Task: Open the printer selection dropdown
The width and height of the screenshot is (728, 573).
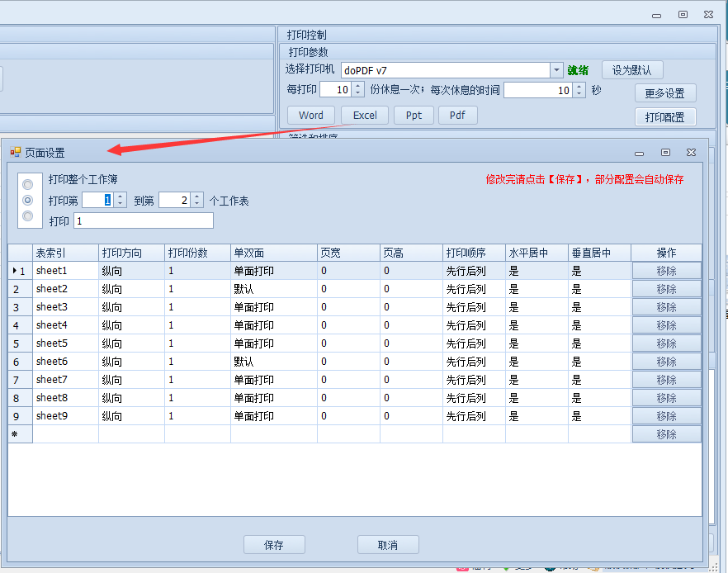Action: tap(556, 70)
